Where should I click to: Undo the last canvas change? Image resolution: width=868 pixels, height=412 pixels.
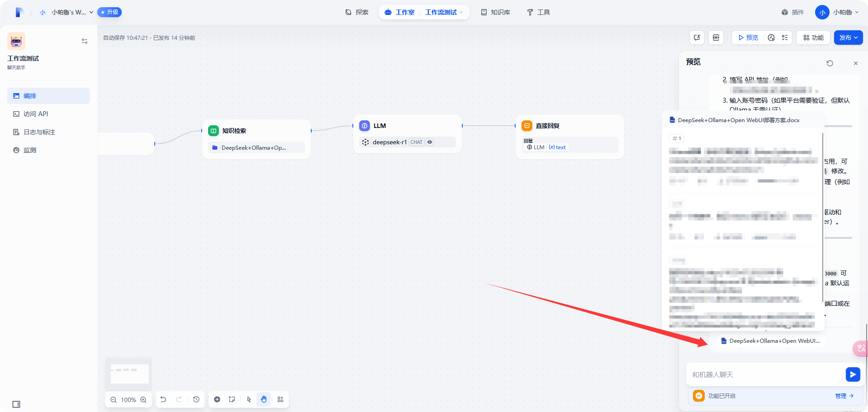[x=163, y=399]
